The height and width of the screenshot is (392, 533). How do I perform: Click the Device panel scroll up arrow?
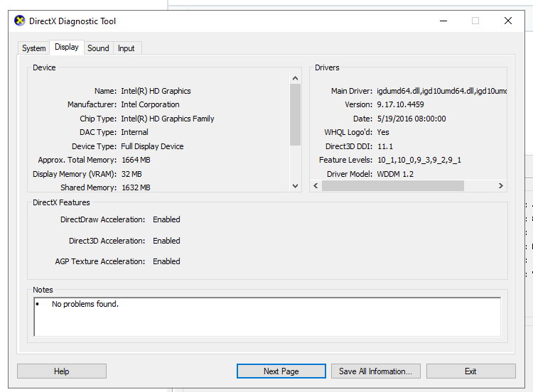[296, 78]
